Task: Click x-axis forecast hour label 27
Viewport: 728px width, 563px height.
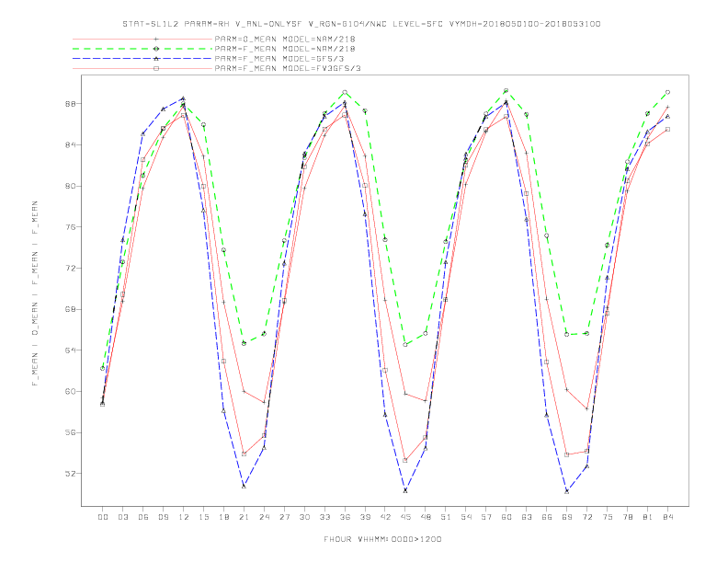Action: pos(284,517)
